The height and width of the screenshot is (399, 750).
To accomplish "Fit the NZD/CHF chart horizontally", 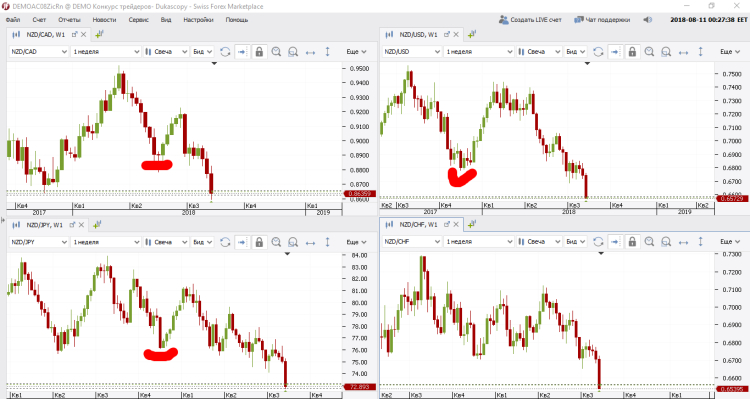I will 683,242.
